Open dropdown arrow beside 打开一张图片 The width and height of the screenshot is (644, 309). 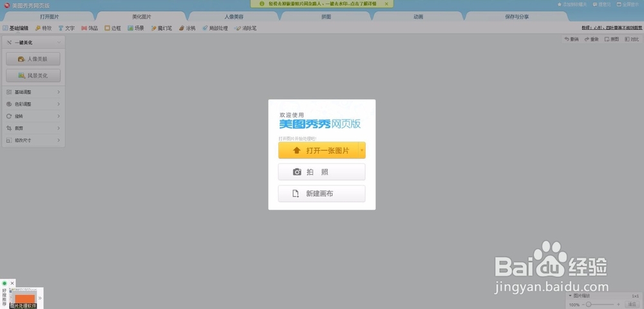362,151
